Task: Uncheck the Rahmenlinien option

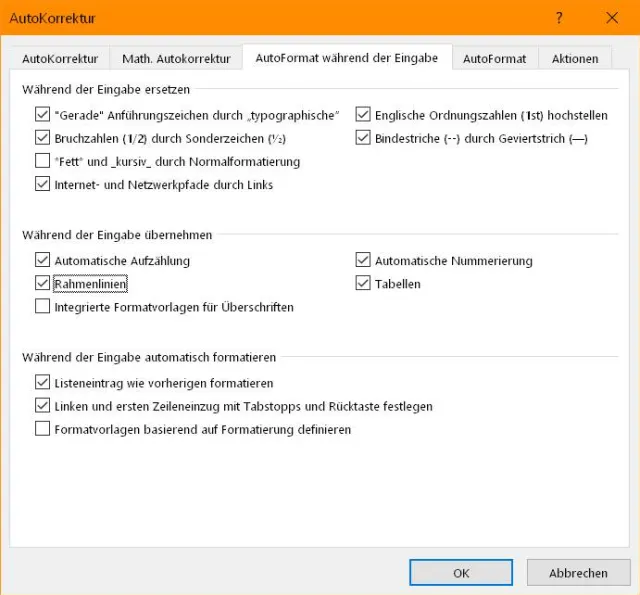Action: click(42, 284)
